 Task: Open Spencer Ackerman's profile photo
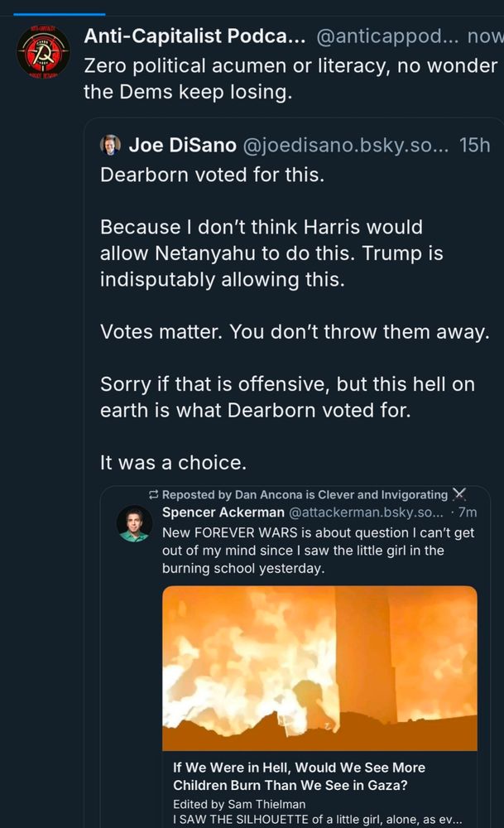(x=134, y=524)
